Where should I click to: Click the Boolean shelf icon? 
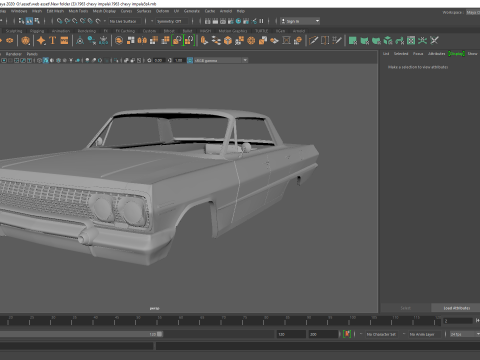click(x=165, y=40)
